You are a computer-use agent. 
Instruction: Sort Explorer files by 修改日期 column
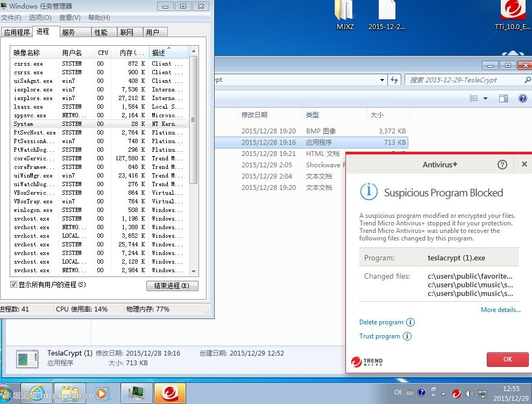pyautogui.click(x=269, y=115)
